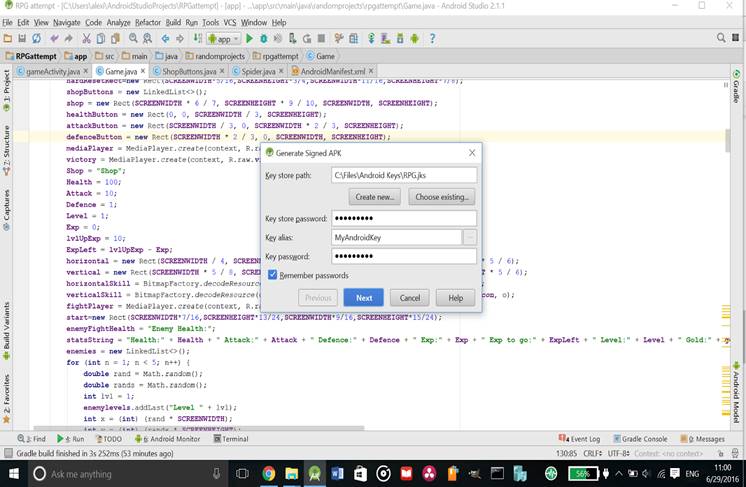
Task: Click the Paste toolbar icon
Action: [115, 39]
